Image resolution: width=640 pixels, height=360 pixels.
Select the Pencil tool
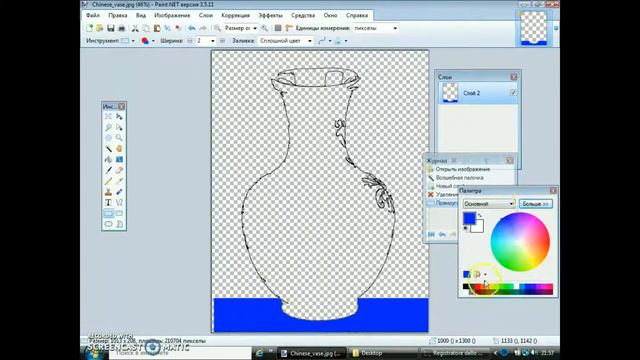pyautogui.click(x=108, y=181)
